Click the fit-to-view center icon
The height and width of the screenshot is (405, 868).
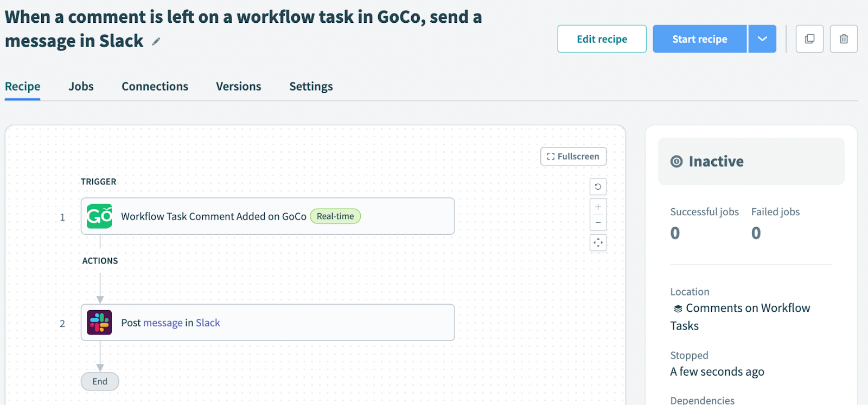(x=598, y=242)
